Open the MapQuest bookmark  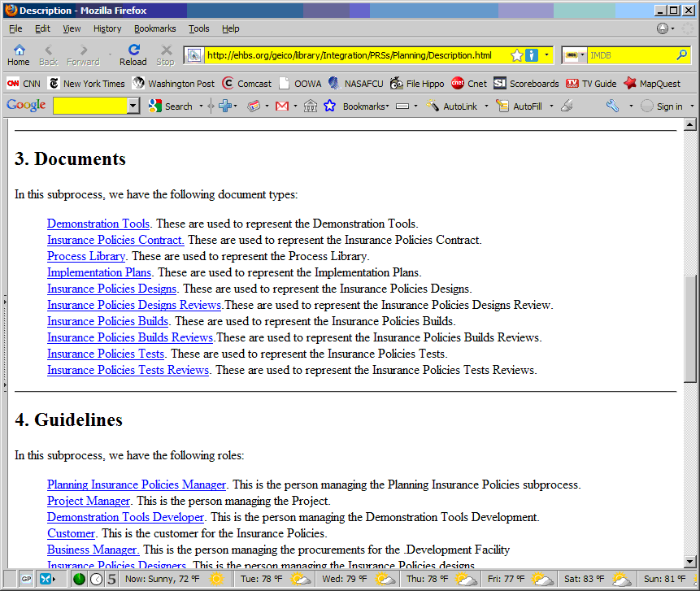pyautogui.click(x=652, y=84)
